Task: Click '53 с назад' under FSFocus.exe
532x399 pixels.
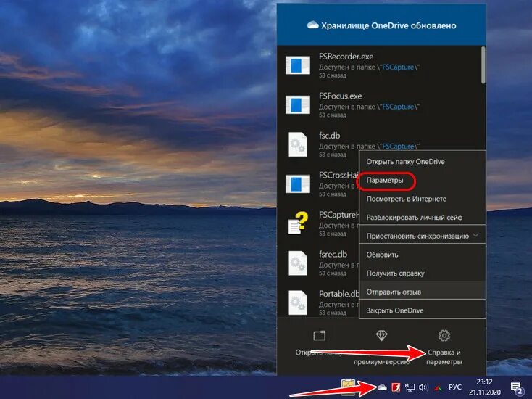Action: click(333, 115)
